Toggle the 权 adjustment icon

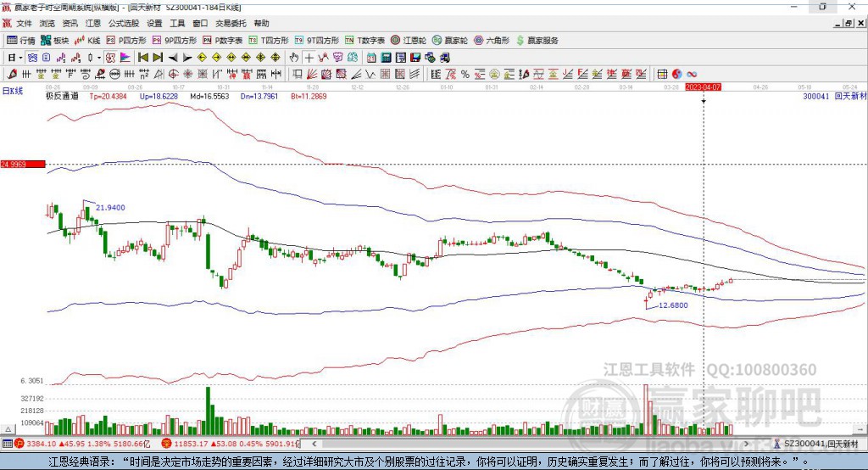pyautogui.click(x=110, y=58)
